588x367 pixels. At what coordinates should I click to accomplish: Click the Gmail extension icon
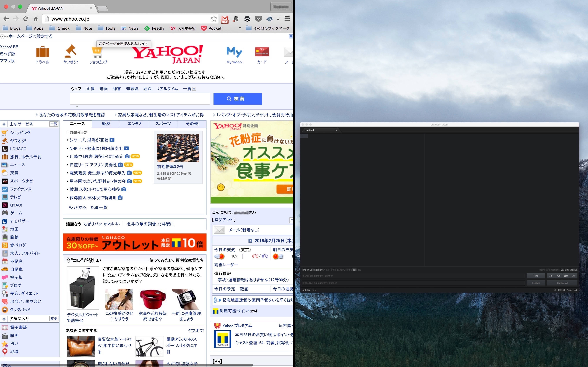(x=225, y=19)
